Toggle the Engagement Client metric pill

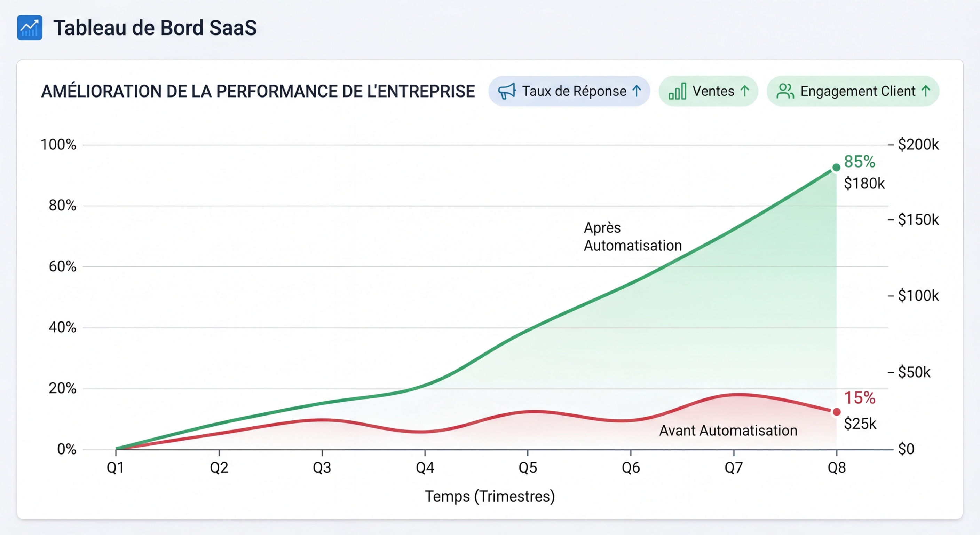[x=853, y=91]
